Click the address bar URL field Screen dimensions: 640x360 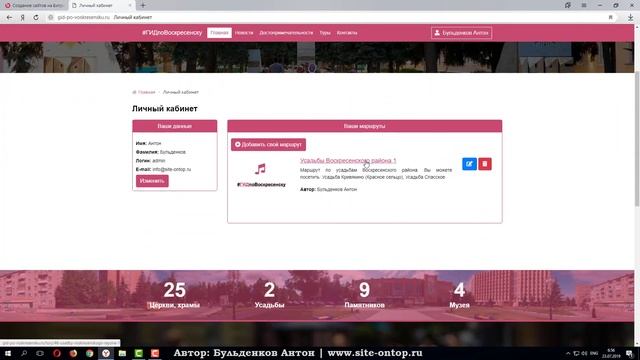click(327, 18)
